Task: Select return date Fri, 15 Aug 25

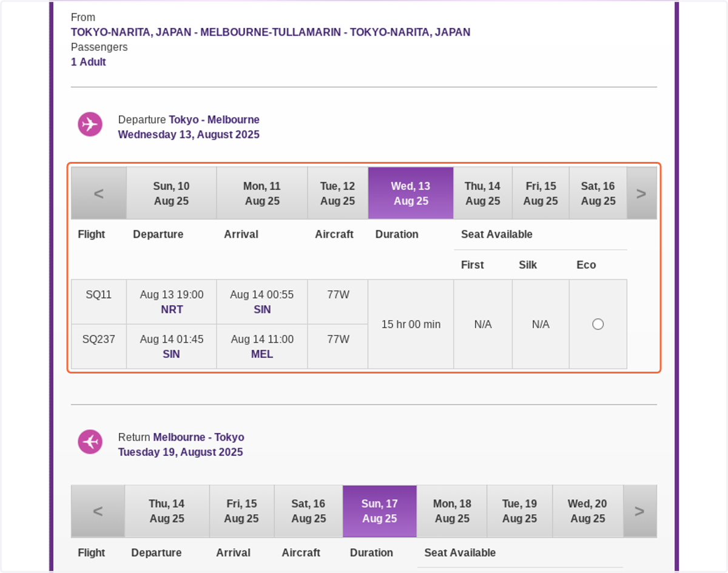Action: (x=241, y=511)
